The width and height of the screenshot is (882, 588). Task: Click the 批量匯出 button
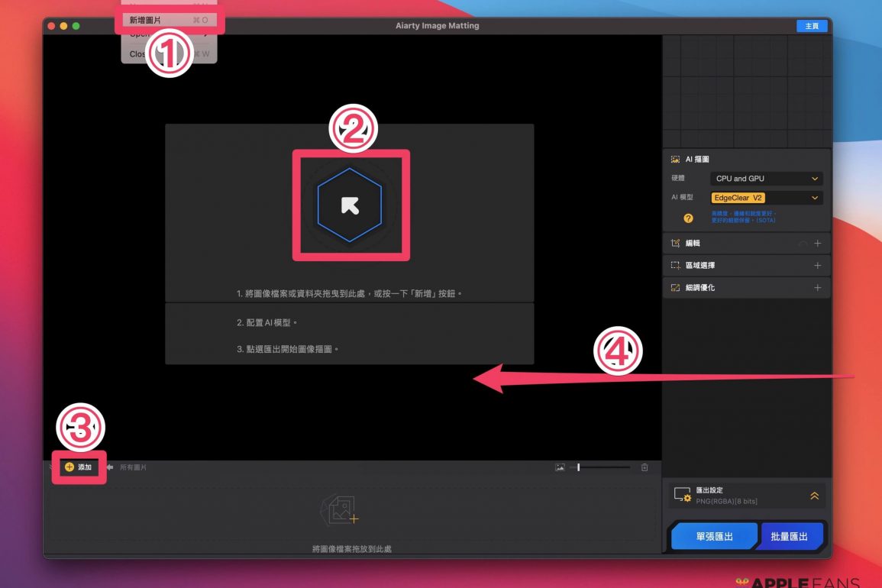(789, 537)
